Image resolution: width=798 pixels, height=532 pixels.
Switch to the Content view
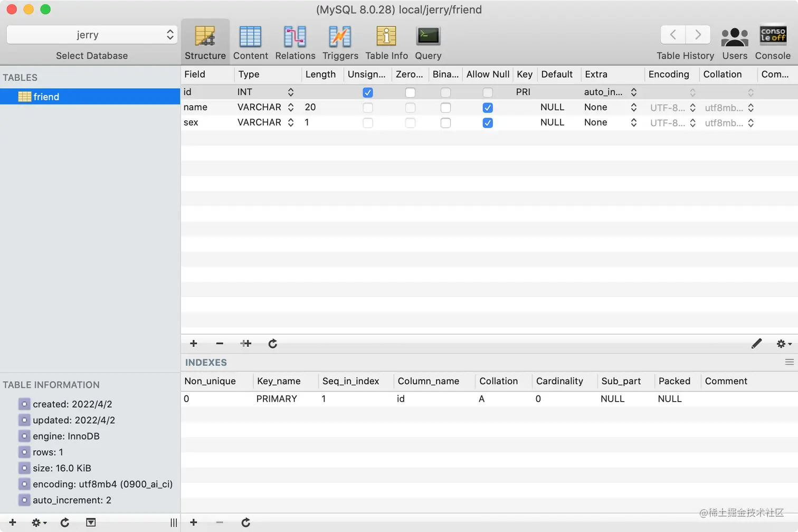(250, 43)
